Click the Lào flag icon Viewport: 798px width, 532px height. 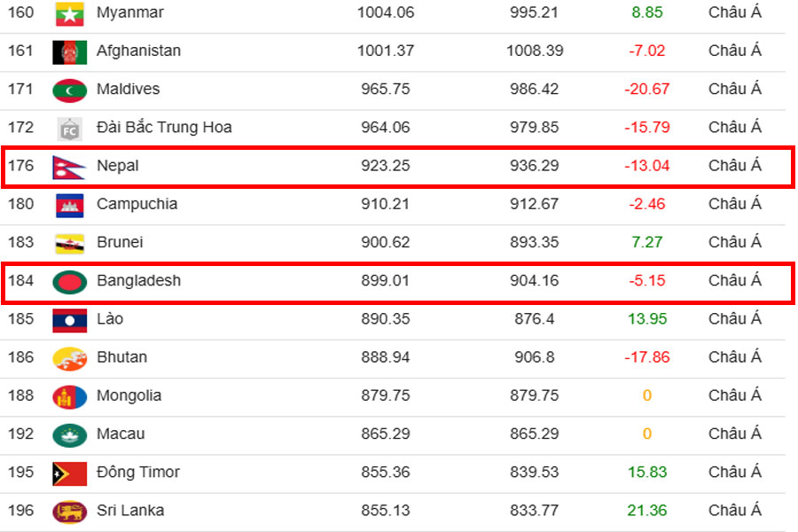69,319
